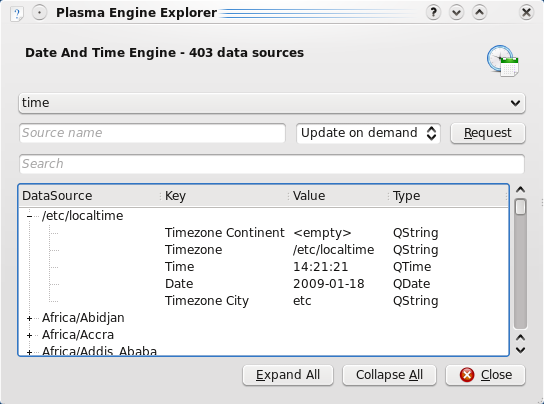Click the bottom scrollbar down arrow
This screenshot has width=544, height=404.
[x=520, y=351]
